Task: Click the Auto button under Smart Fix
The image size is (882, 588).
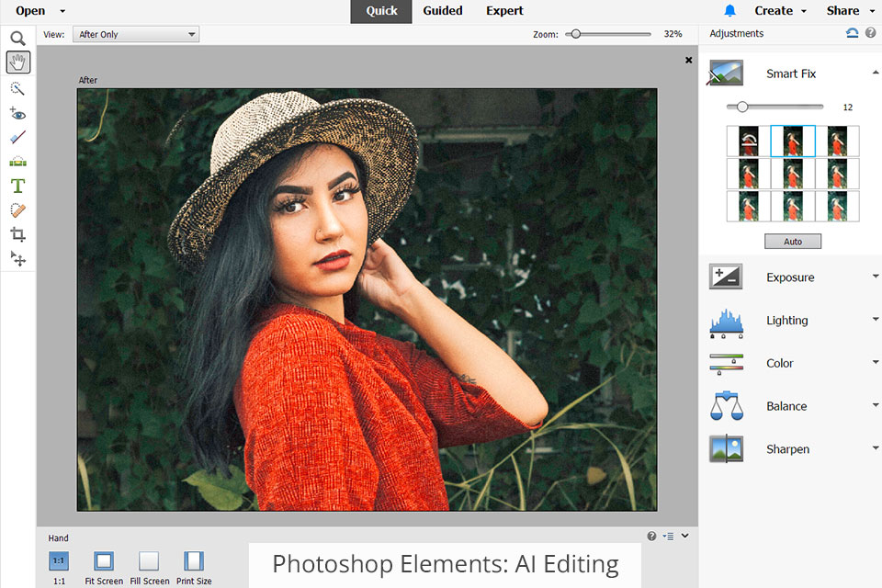Action: [x=793, y=242]
